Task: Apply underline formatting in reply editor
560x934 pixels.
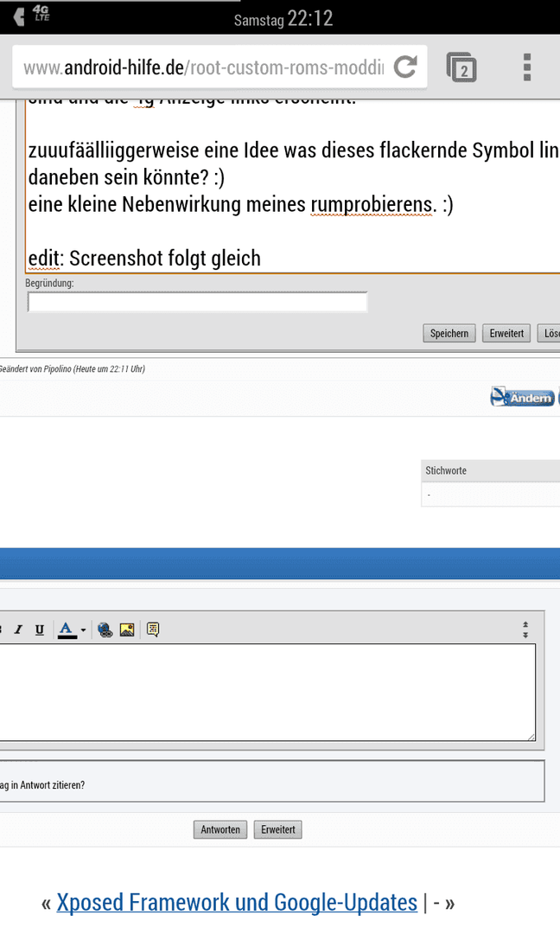Action: click(x=39, y=630)
